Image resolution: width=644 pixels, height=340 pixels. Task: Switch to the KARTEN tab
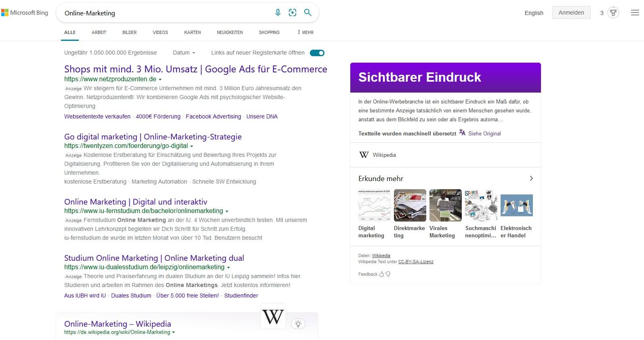[192, 32]
